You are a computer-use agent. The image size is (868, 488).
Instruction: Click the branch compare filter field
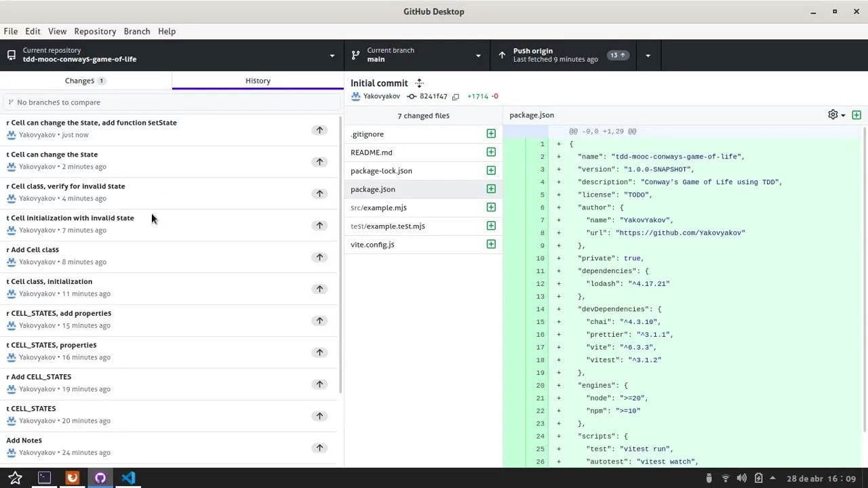pyautogui.click(x=172, y=102)
